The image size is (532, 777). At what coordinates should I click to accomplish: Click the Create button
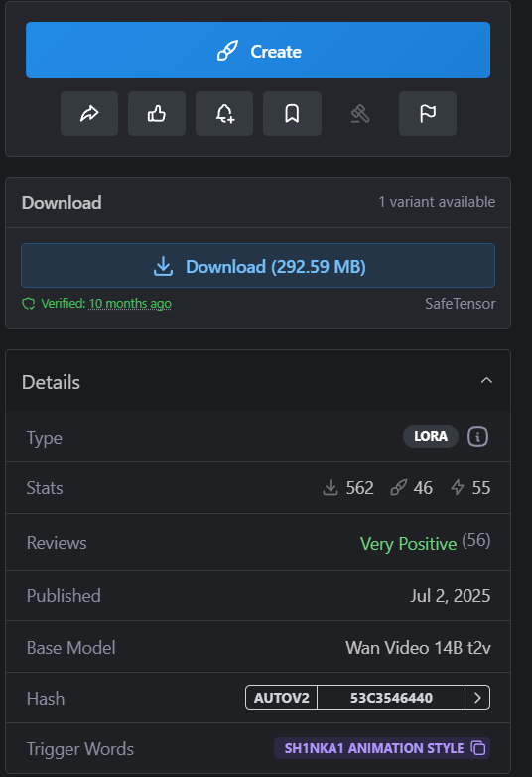point(258,50)
